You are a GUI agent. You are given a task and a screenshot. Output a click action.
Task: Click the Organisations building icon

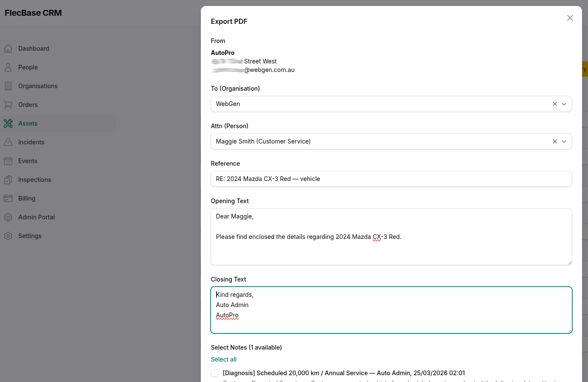pyautogui.click(x=8, y=86)
